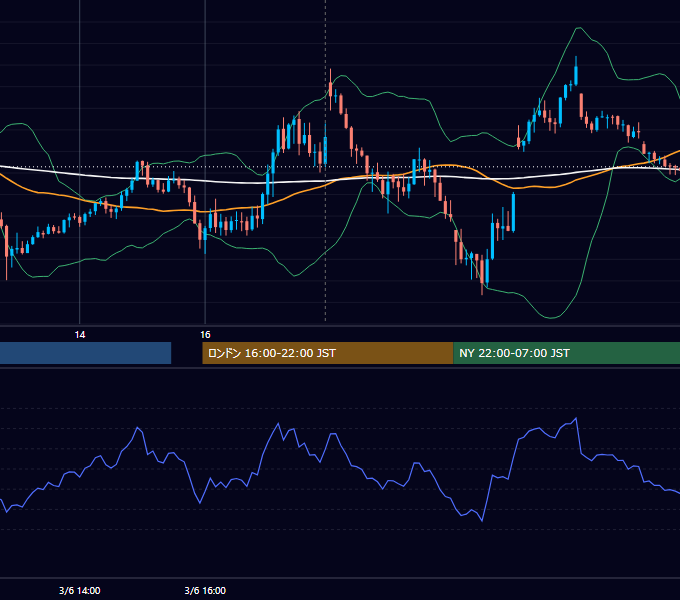Click the NY 22:00-07:00 JST session bar
Image resolution: width=680 pixels, height=600 pixels.
pos(566,353)
